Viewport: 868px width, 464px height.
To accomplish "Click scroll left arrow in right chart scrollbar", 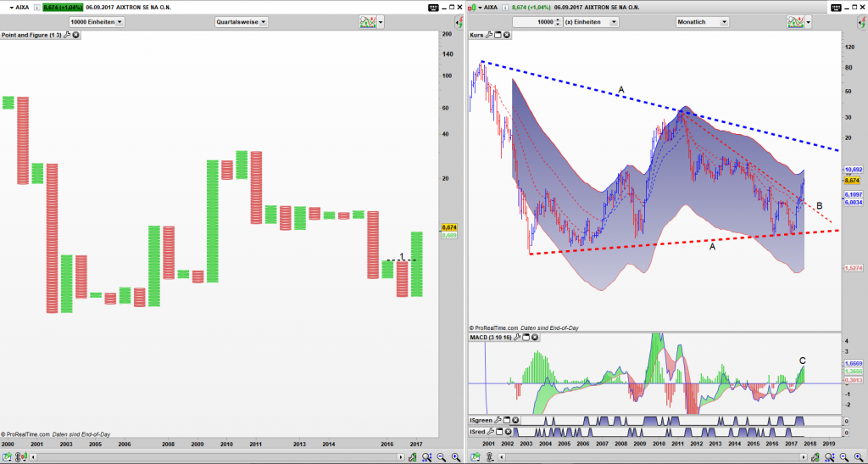I will 502,457.
